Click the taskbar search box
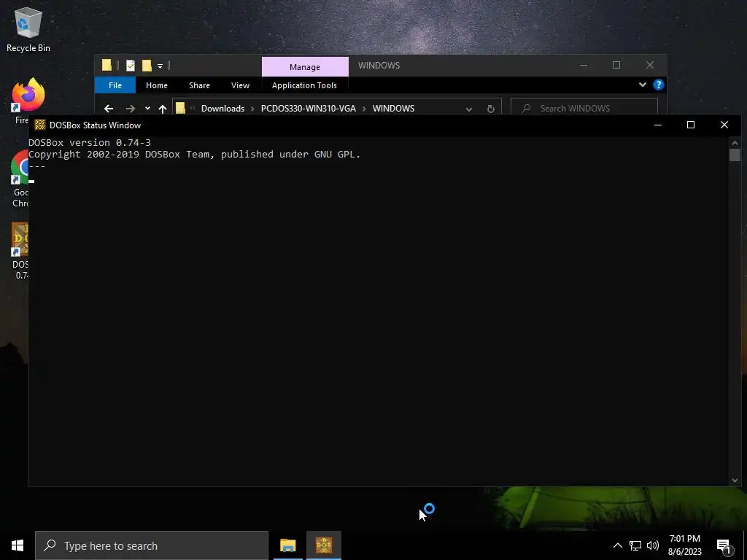 (x=152, y=545)
